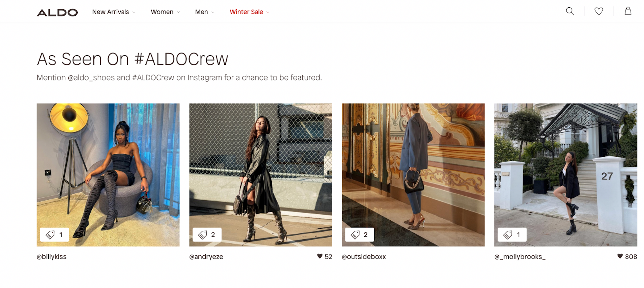Open the @_mollybrooks_ username link
The width and height of the screenshot is (644, 288).
point(520,257)
